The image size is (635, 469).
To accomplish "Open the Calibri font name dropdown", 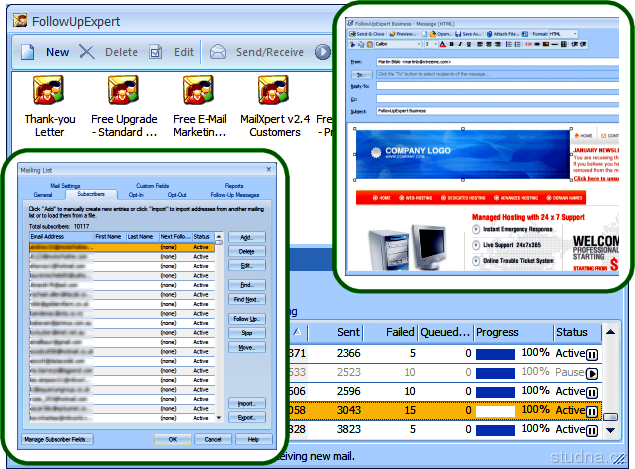I will [398, 44].
